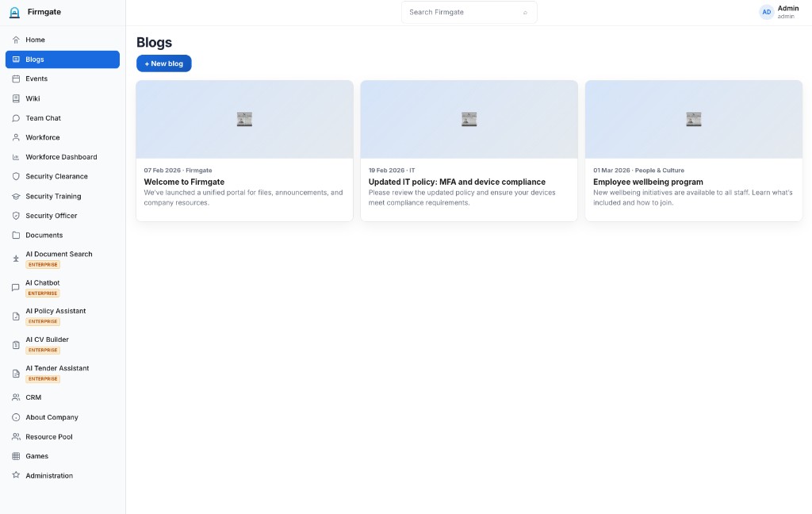
Task: Click the search magnifier icon
Action: [x=525, y=13]
